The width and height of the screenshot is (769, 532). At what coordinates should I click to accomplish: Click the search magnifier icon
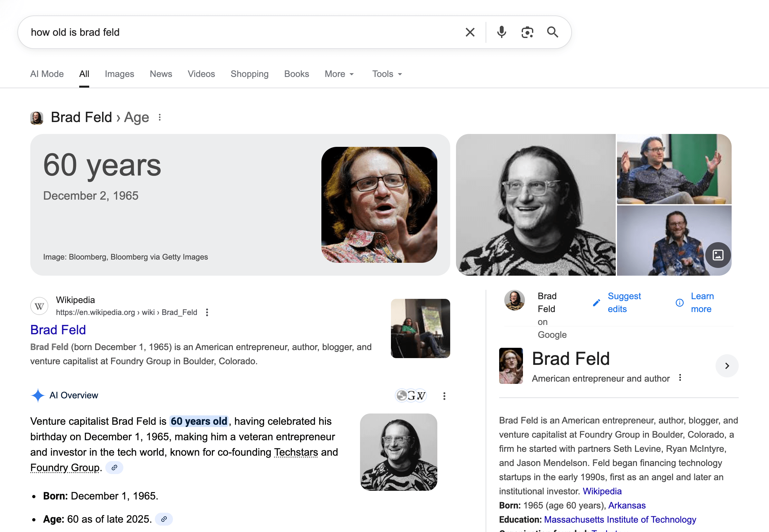click(x=553, y=32)
